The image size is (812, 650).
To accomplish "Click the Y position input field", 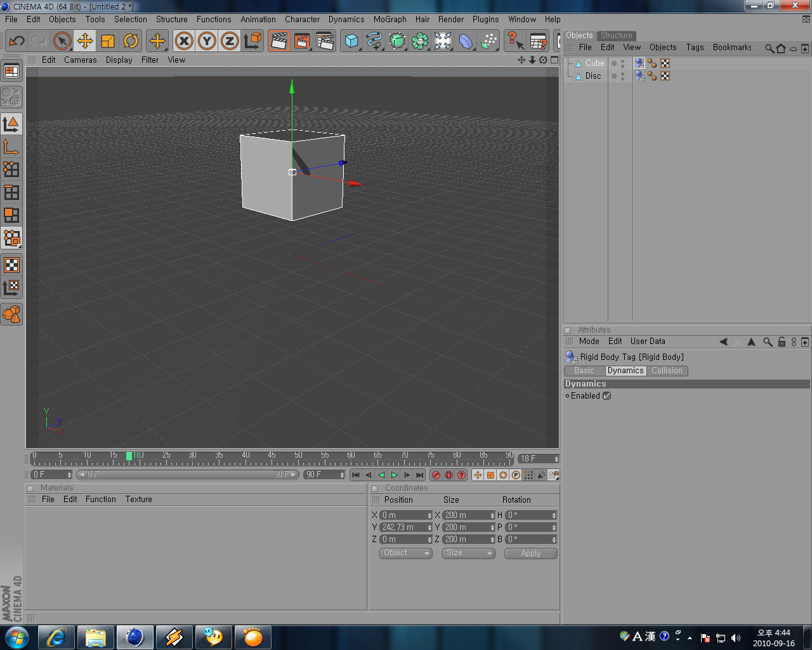I will tap(403, 527).
